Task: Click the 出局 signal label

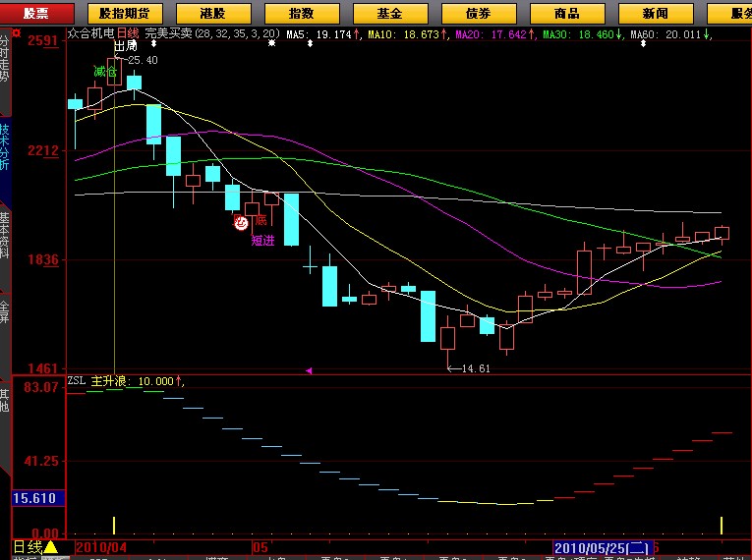Action: coord(126,46)
